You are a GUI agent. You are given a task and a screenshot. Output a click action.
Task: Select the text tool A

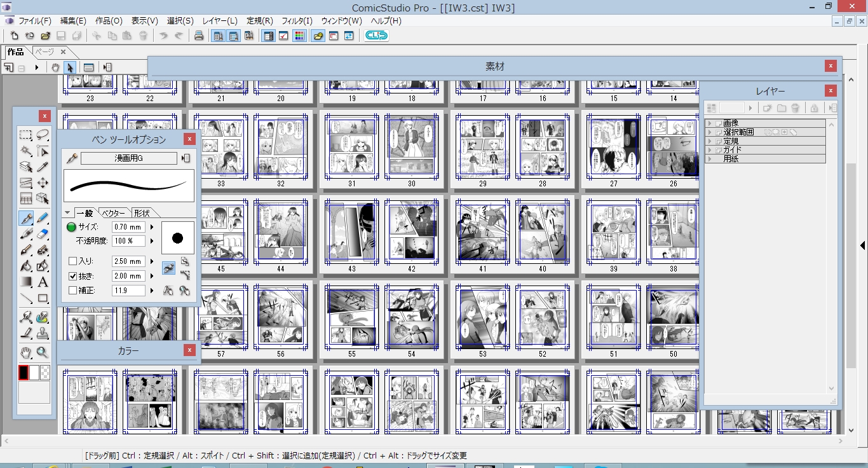tap(43, 282)
